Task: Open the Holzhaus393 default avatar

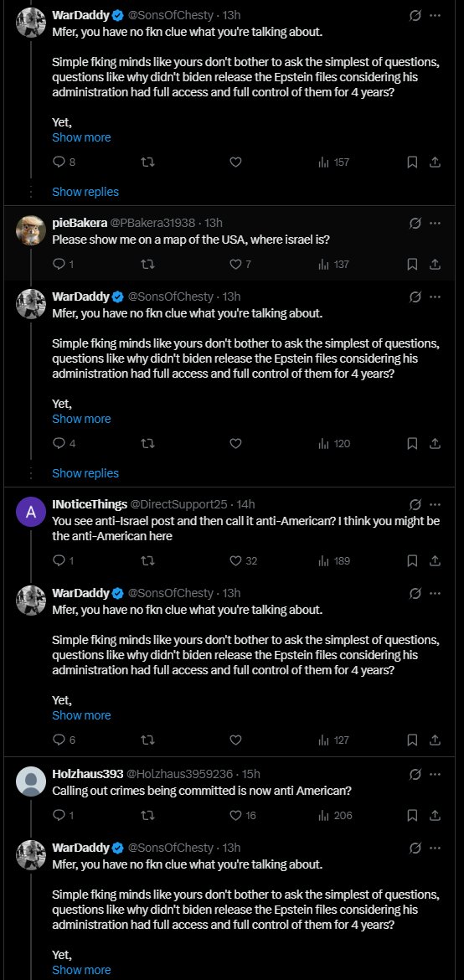Action: pos(31,781)
